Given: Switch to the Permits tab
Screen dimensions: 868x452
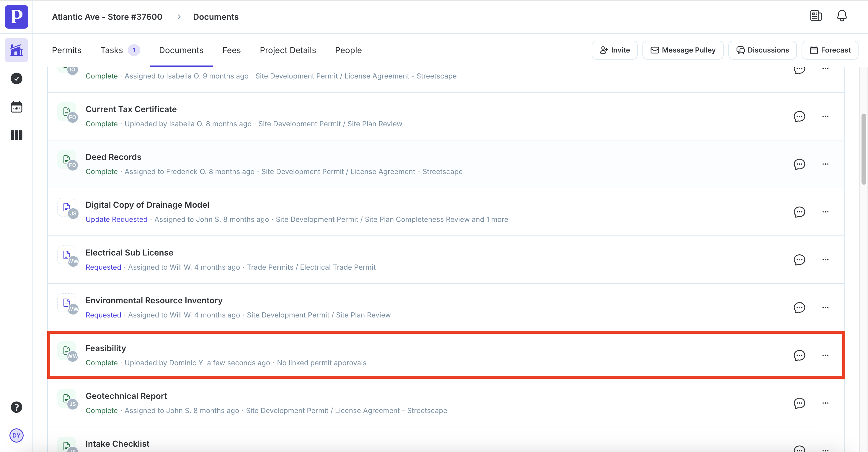Looking at the screenshot, I should pos(66,50).
